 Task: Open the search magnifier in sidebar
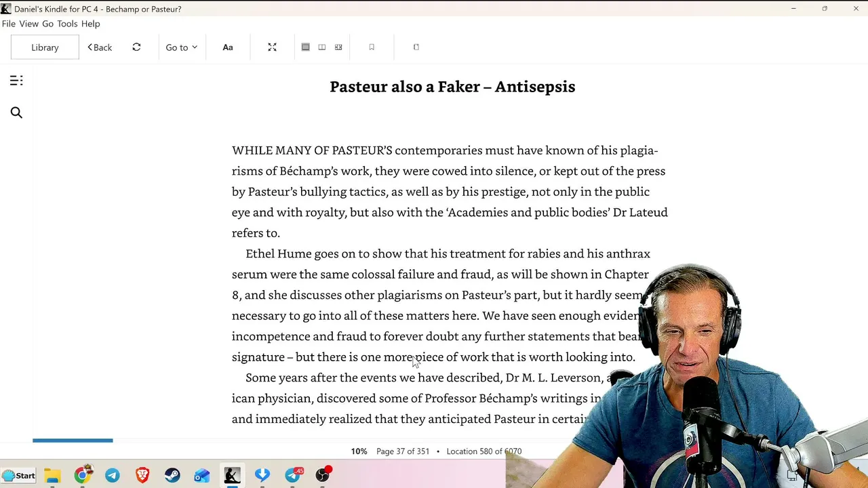16,113
